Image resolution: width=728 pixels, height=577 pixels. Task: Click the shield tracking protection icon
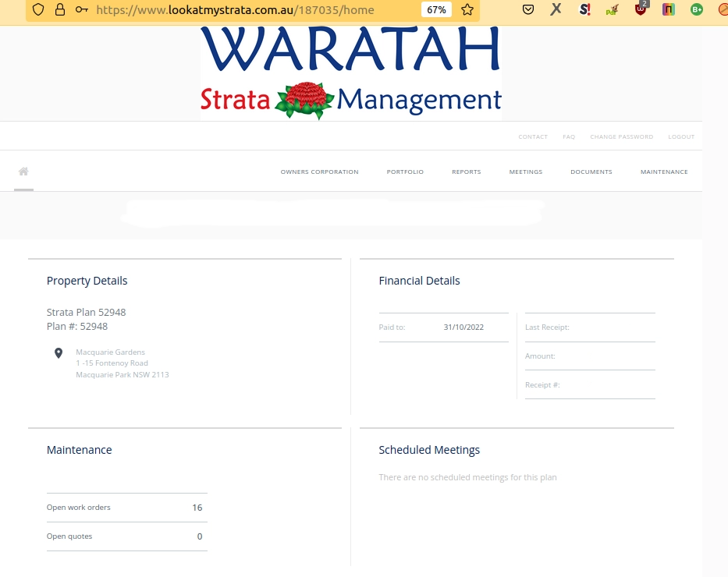pyautogui.click(x=38, y=10)
